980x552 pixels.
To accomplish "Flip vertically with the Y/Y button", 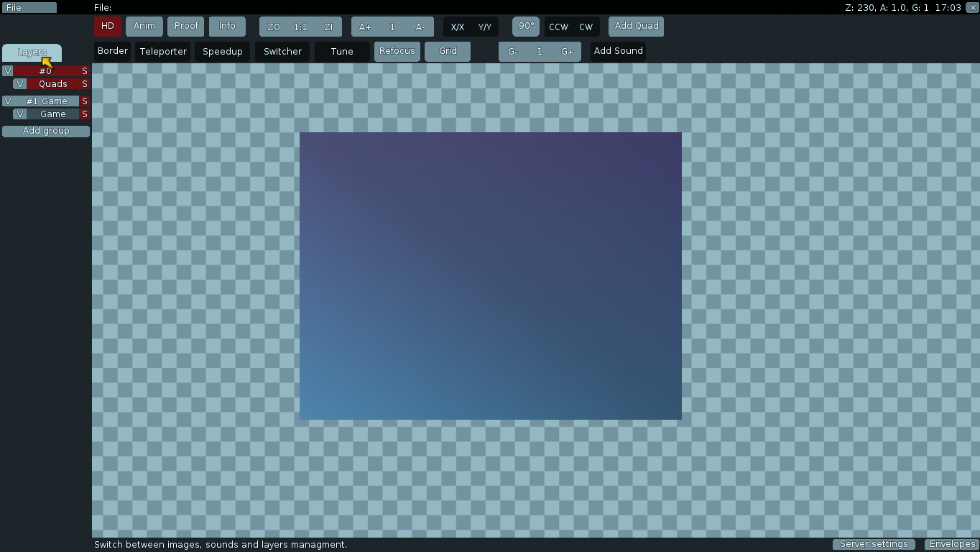I will pyautogui.click(x=485, y=27).
